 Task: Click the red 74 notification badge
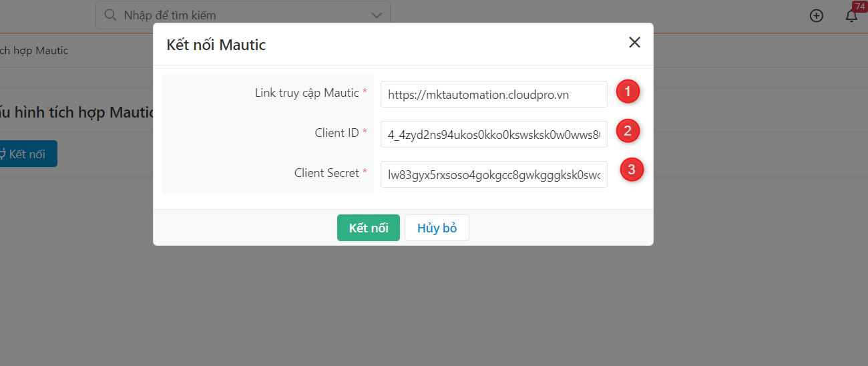pos(859,6)
